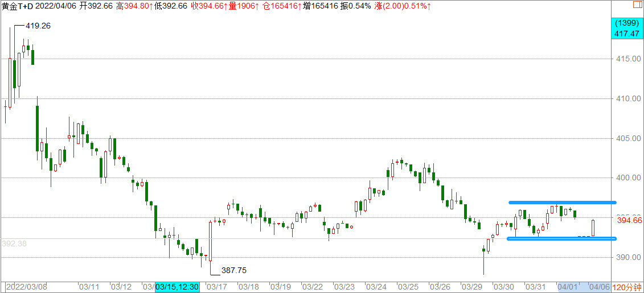Click the 03/22 date label
Image resolution: width=644 pixels, height=293 pixels.
pyautogui.click(x=311, y=286)
